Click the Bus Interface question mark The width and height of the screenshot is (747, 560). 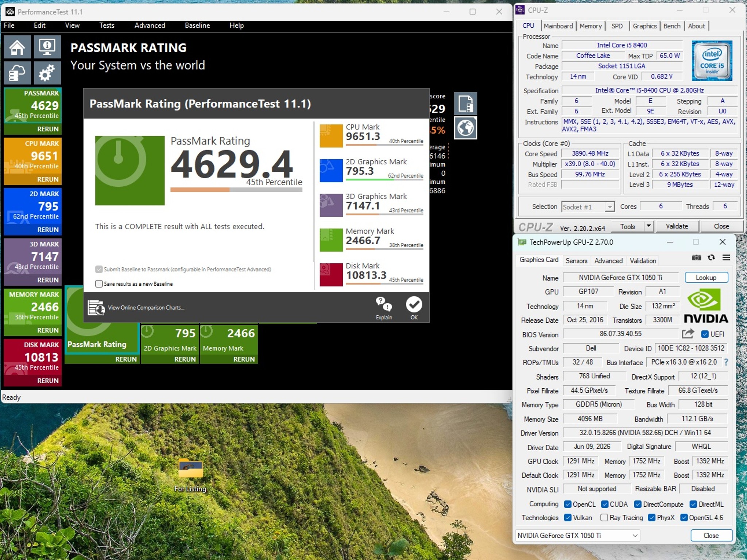coord(726,362)
